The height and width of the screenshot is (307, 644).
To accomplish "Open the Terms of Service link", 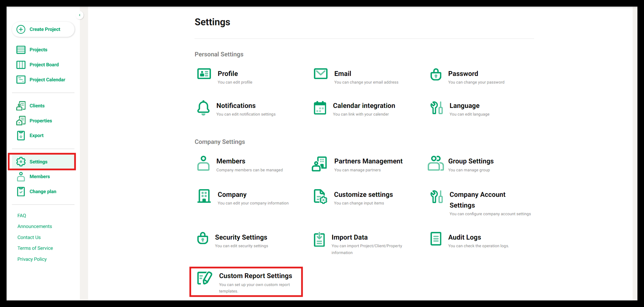I will pos(35,248).
